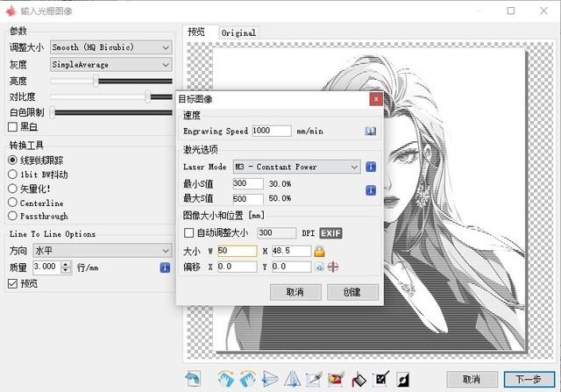Click the 最大S值 input field
Viewport: 561px width, 392px height.
tap(248, 199)
